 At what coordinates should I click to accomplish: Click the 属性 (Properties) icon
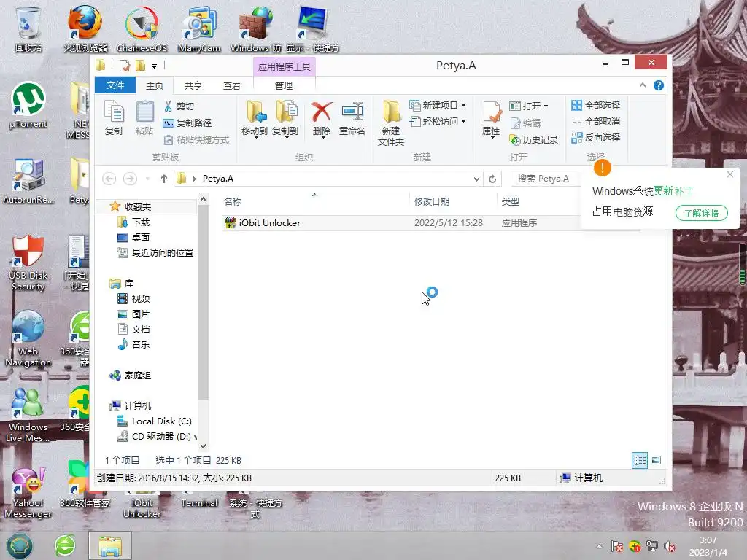tap(491, 119)
